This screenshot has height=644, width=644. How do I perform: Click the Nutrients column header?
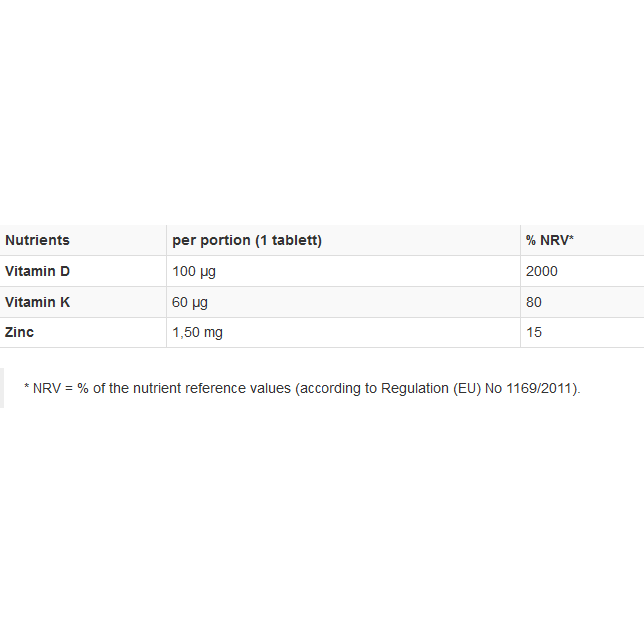tap(37, 240)
